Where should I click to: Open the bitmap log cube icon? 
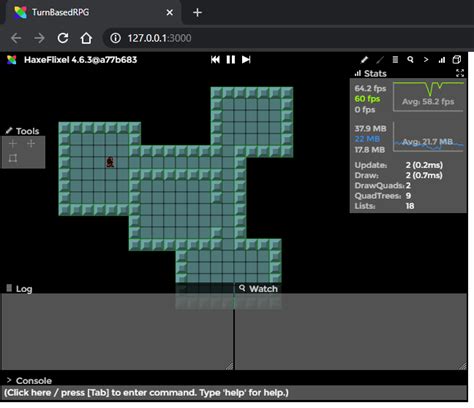pyautogui.click(x=457, y=60)
